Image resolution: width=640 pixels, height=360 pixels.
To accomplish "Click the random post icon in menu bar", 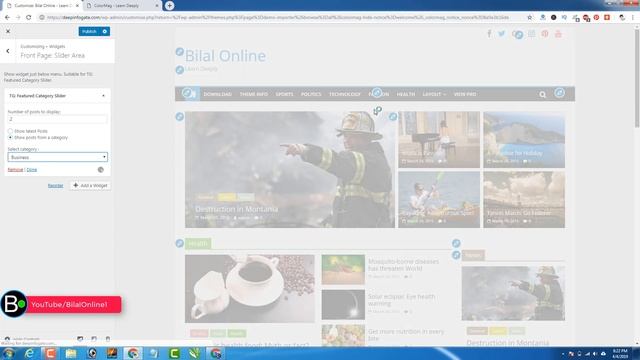I will tap(560, 93).
